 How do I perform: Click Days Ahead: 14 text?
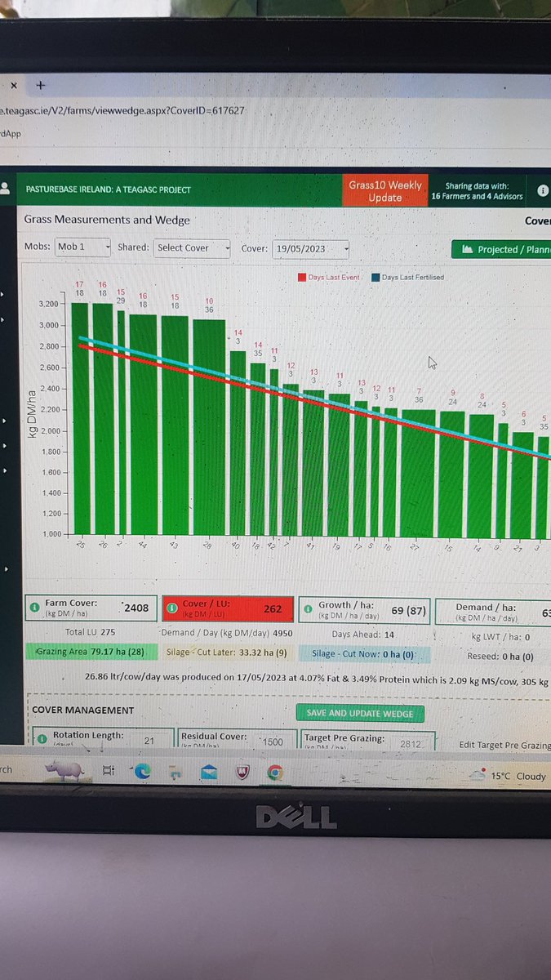[x=362, y=634]
